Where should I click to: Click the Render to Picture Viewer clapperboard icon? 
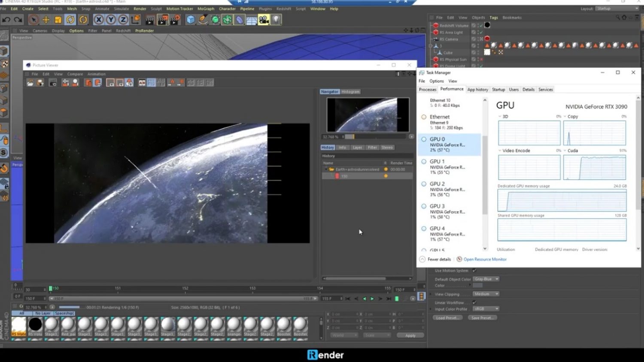click(162, 20)
